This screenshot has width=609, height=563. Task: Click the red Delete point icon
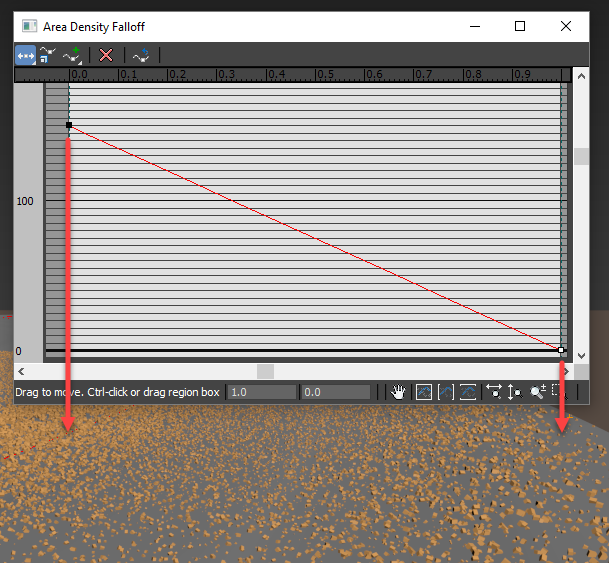coord(106,55)
